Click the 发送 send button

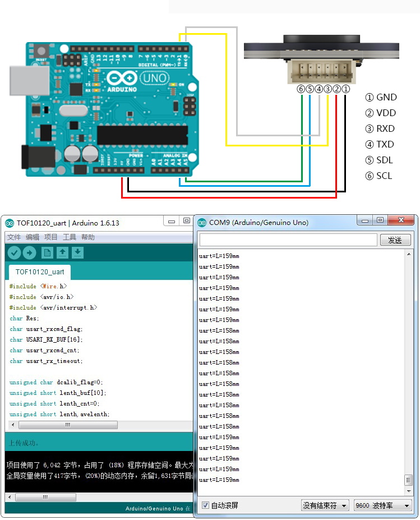coord(395,240)
